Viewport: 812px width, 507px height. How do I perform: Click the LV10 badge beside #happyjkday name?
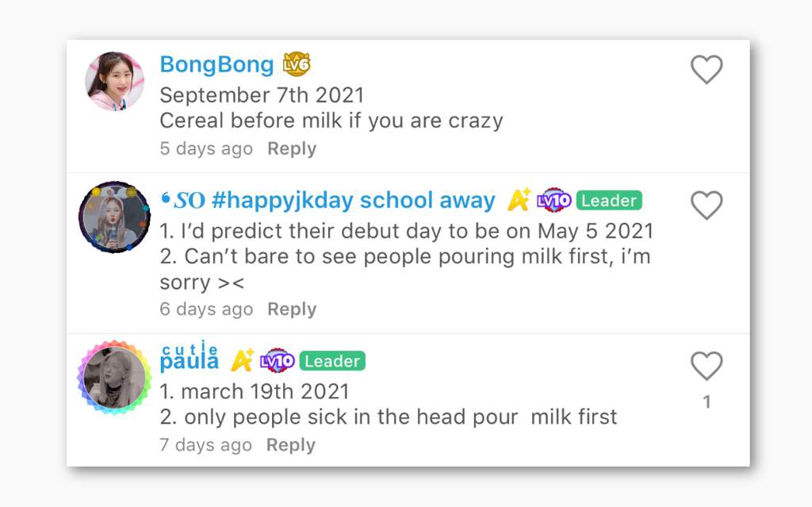[553, 200]
